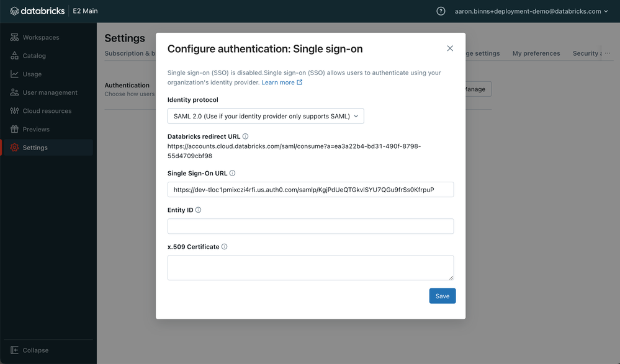Viewport: 620px width, 364px height.
Task: Click info icon beside Single Sign-On URL
Action: pyautogui.click(x=232, y=174)
